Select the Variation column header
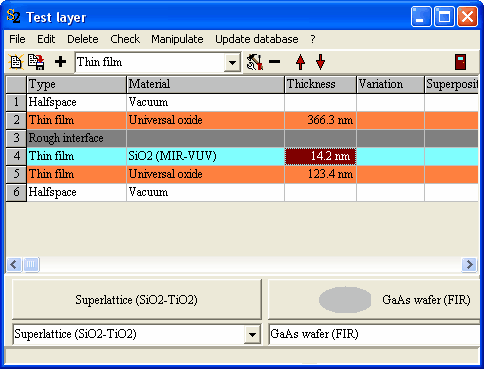Image resolution: width=484 pixels, height=369 pixels. coord(391,84)
